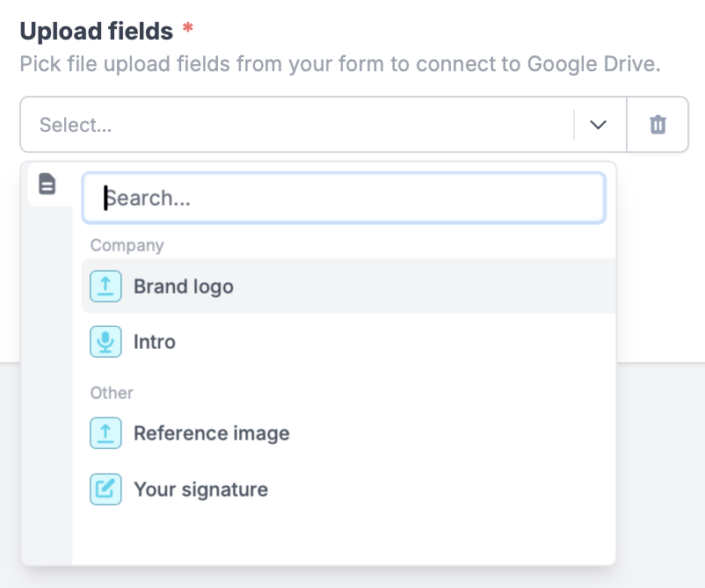Open the Select... upload fields dropdown
Image resolution: width=705 pixels, height=588 pixels.
click(x=264, y=125)
